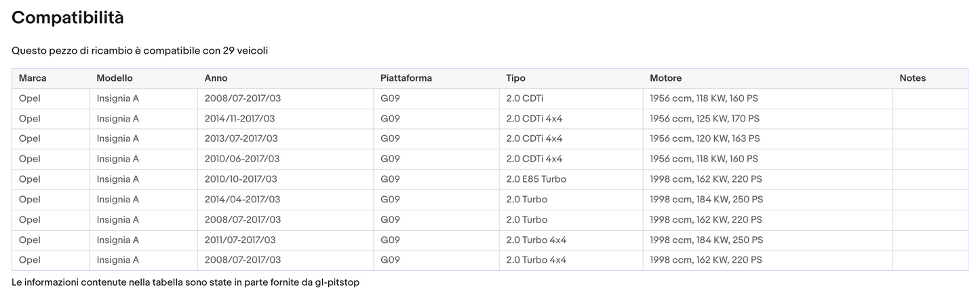The height and width of the screenshot is (298, 980).
Task: Select the Piattaforma column header
Action: (406, 78)
